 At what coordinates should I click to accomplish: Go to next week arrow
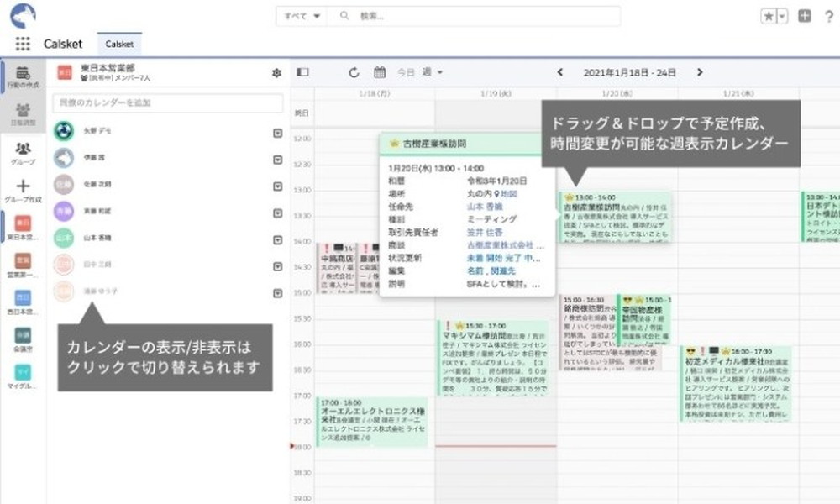(700, 72)
